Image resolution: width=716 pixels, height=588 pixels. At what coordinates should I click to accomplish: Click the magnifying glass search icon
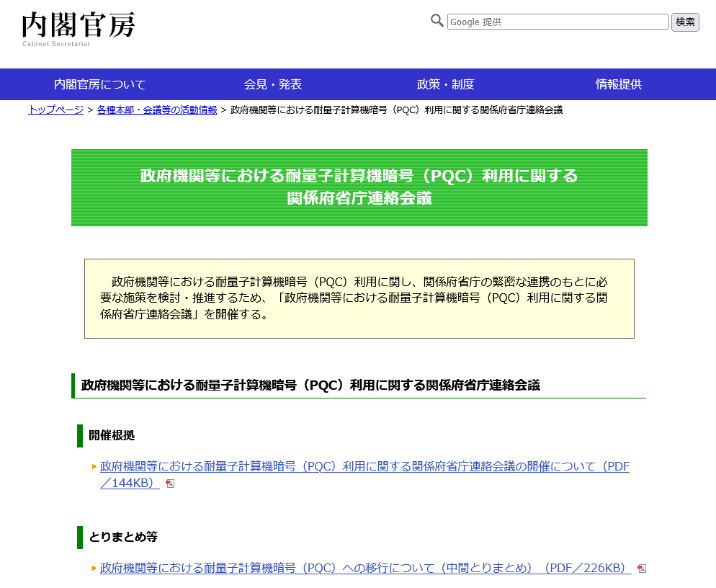point(437,21)
